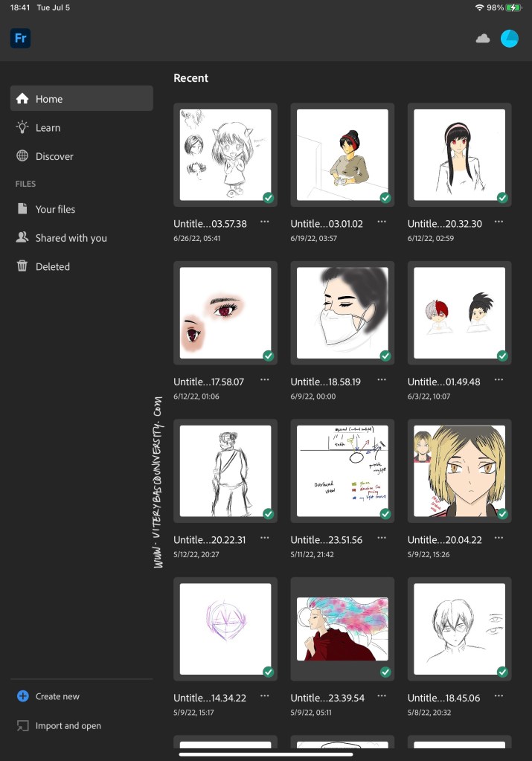Viewport: 532px width, 761px height.
Task: Tap the sync checkmark on the 18.45.06 sketch
Action: (502, 672)
